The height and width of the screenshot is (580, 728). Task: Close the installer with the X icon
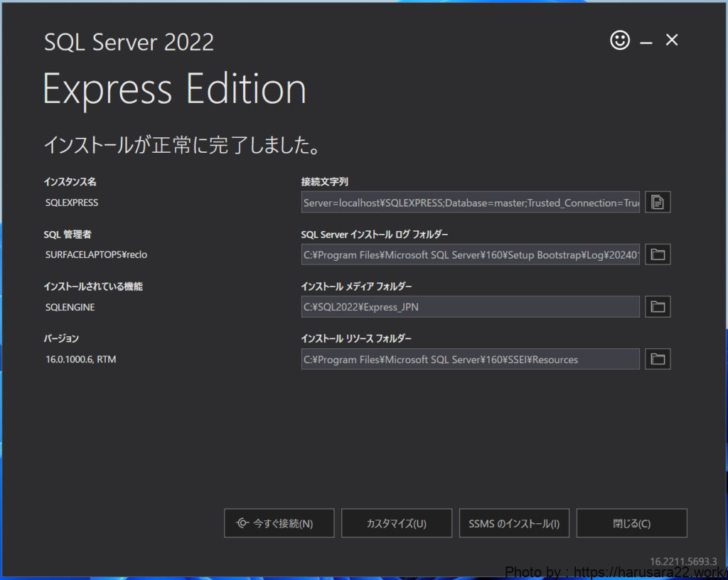click(x=672, y=41)
